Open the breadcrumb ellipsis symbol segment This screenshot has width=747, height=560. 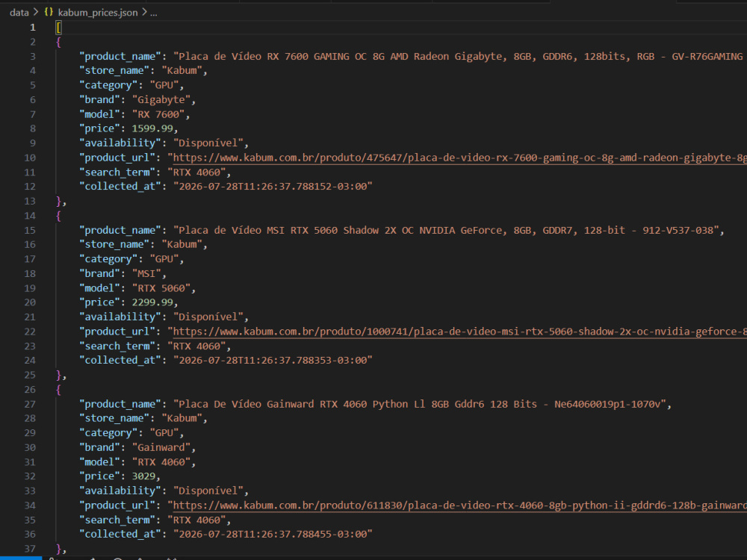(153, 13)
